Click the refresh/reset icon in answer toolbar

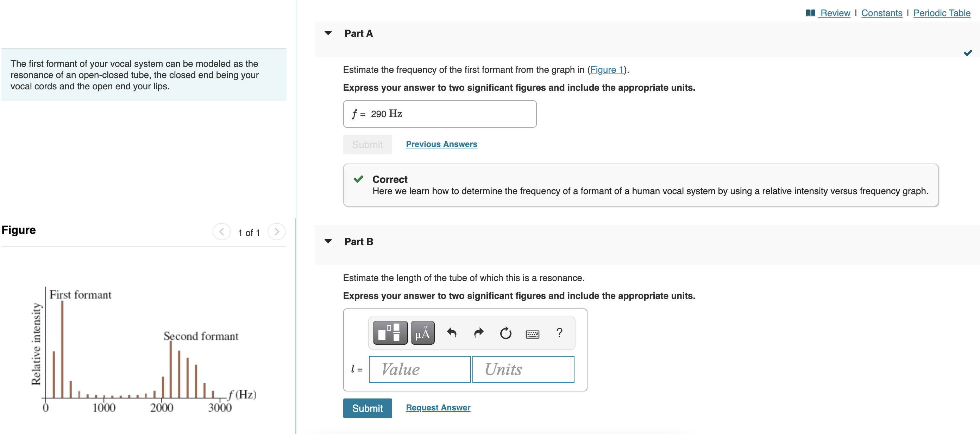[505, 332]
